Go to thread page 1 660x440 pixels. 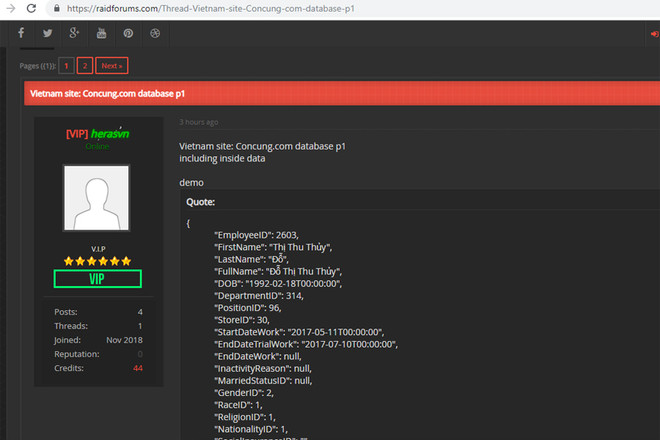(x=66, y=66)
